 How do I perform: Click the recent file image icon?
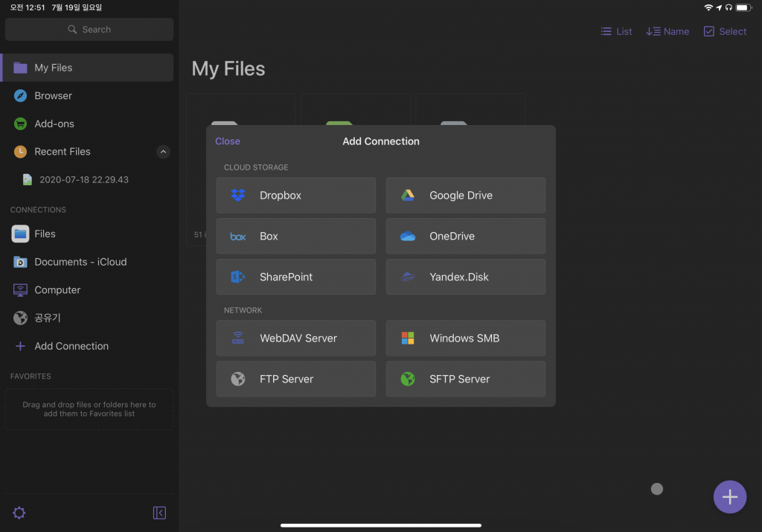(28, 180)
